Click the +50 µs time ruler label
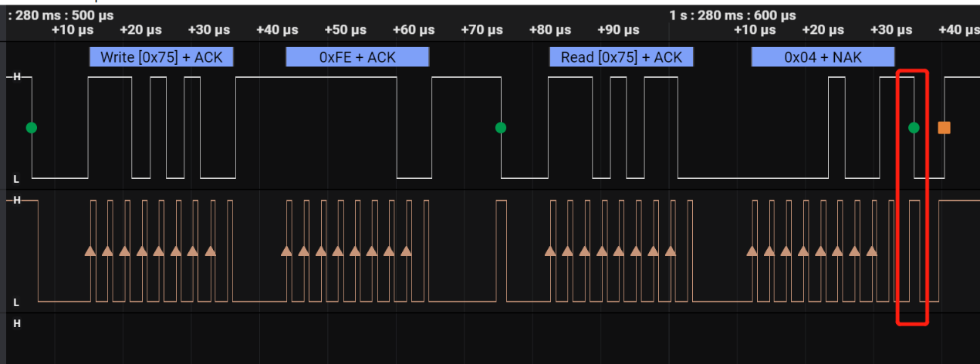 click(346, 30)
